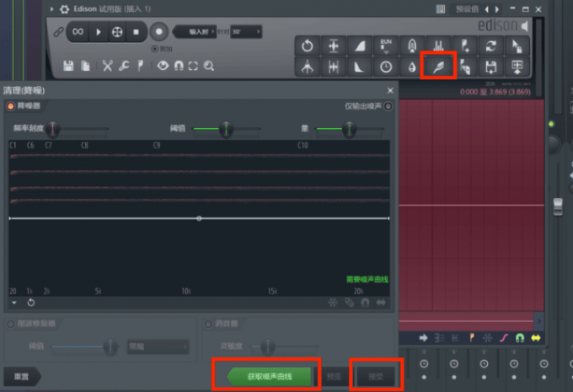Open the Clean up (denoise) tool in Edison

(438, 65)
